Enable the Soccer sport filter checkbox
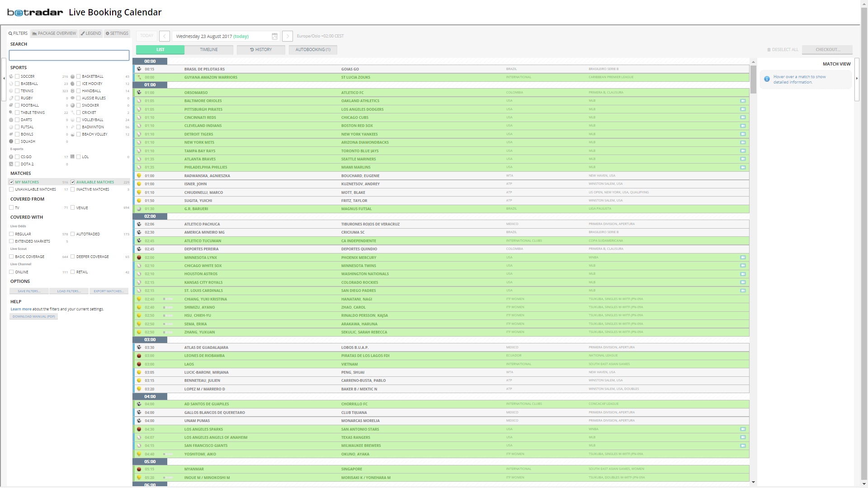Viewport: 868px width, 488px height. (17, 76)
